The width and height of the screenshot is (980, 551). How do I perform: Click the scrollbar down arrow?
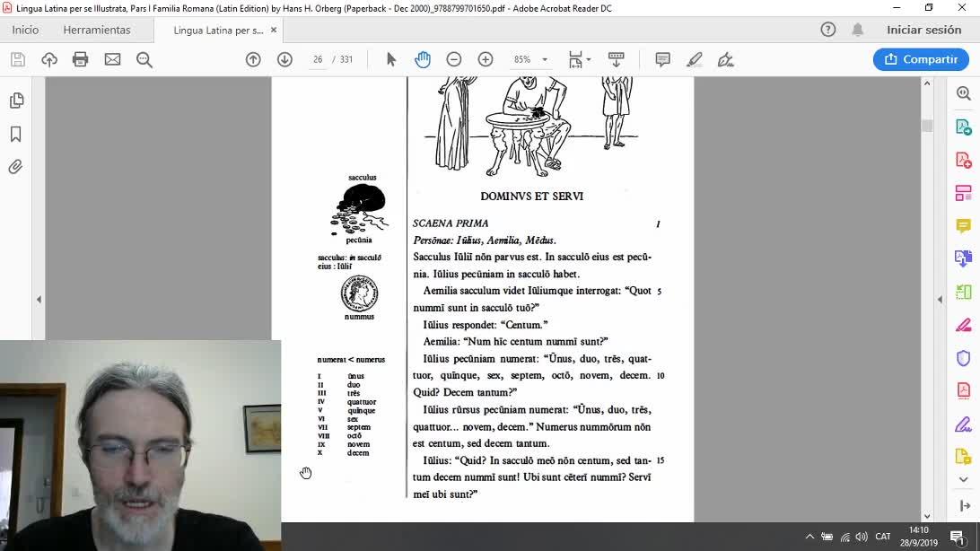[927, 516]
